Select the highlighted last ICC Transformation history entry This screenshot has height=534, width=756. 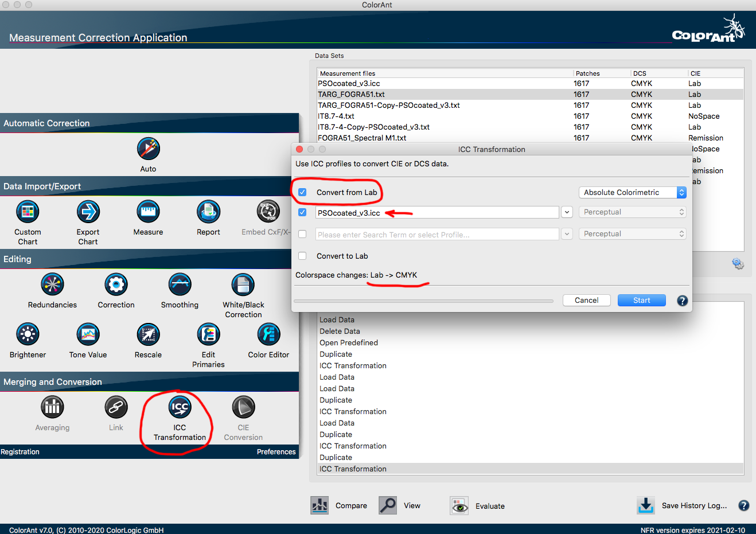point(530,469)
